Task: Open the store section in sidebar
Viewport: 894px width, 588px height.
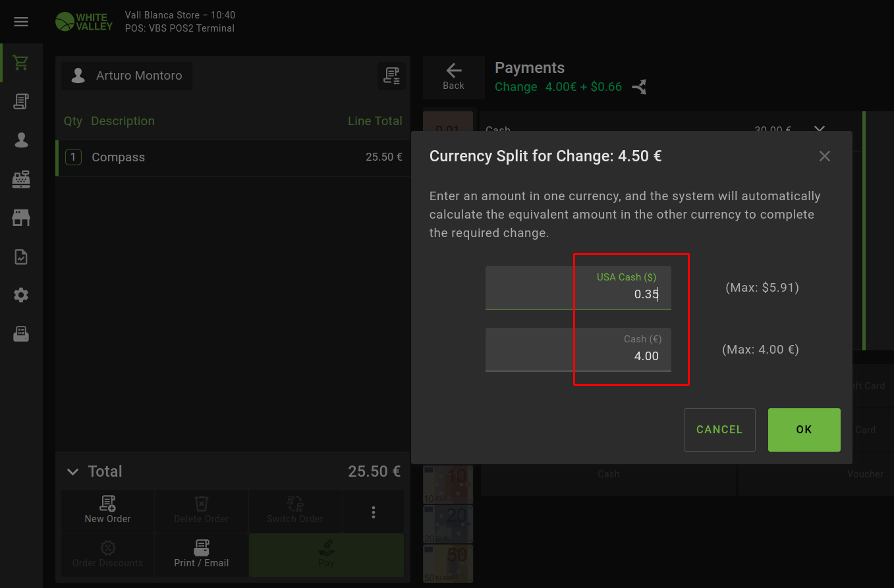Action: click(x=21, y=218)
